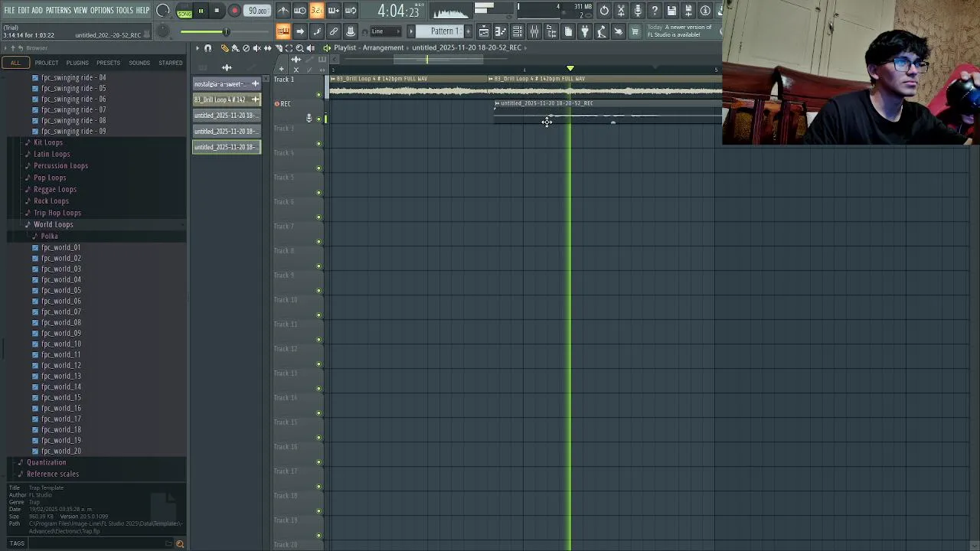
Task: Expand the Reference scales folder
Action: click(52, 474)
